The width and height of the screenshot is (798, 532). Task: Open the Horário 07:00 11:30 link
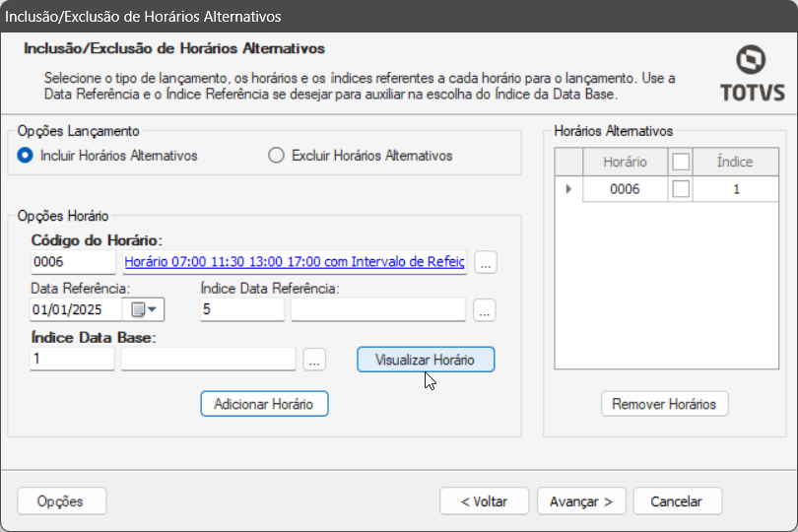[x=295, y=262]
